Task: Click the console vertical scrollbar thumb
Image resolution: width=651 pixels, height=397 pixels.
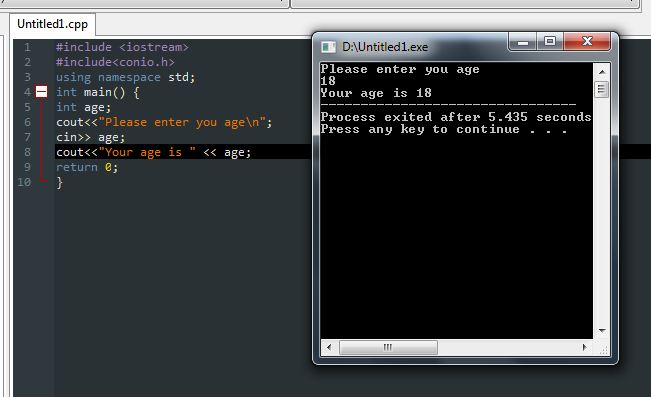Action: (602, 89)
